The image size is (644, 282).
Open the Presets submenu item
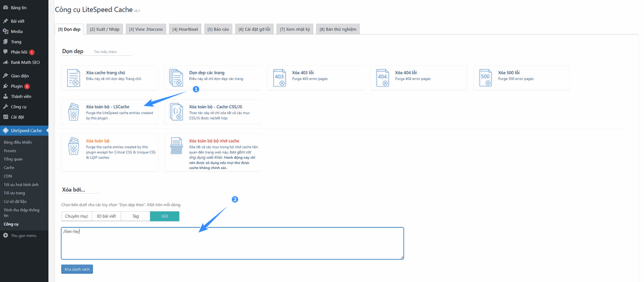tap(10, 151)
